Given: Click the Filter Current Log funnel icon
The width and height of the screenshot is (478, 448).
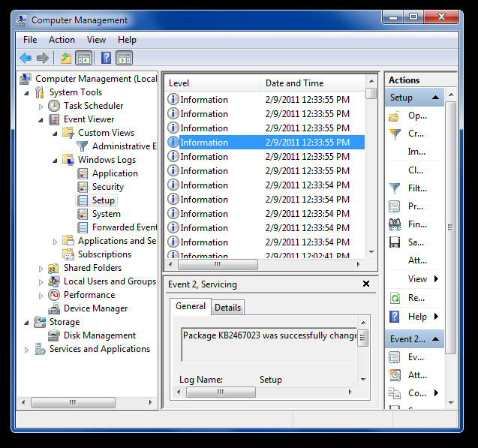Looking at the screenshot, I should coord(395,188).
